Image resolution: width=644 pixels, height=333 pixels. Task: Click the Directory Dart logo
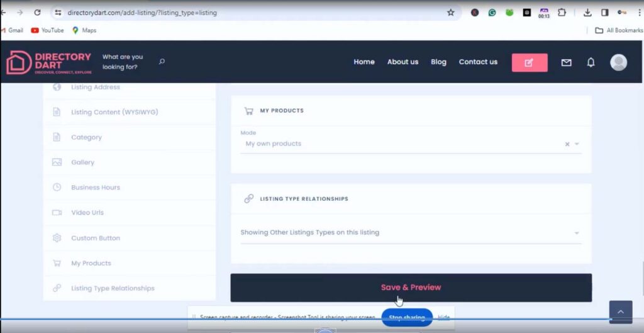coord(49,62)
